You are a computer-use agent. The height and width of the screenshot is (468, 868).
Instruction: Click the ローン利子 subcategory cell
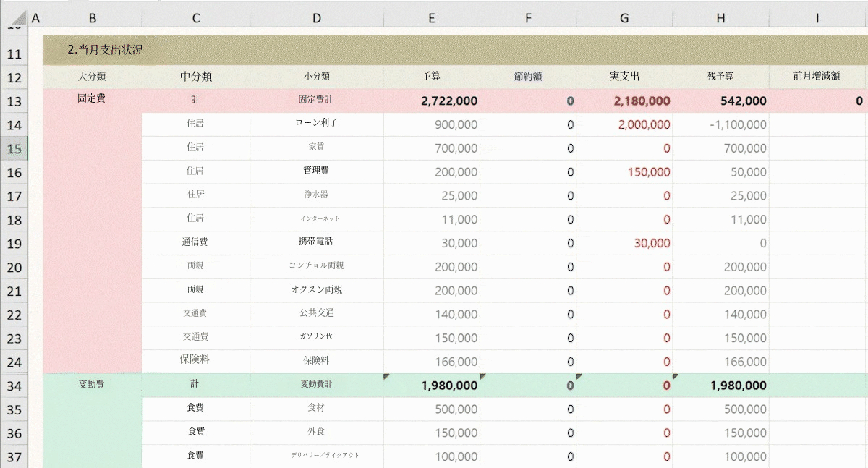tap(317, 124)
